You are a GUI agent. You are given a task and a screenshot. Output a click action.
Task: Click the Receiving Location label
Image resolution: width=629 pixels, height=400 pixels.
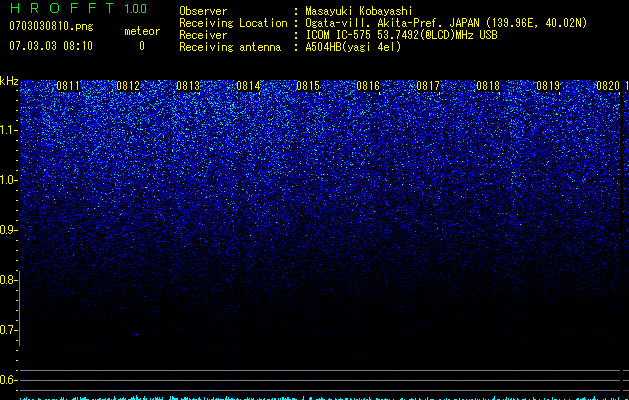[x=233, y=24]
